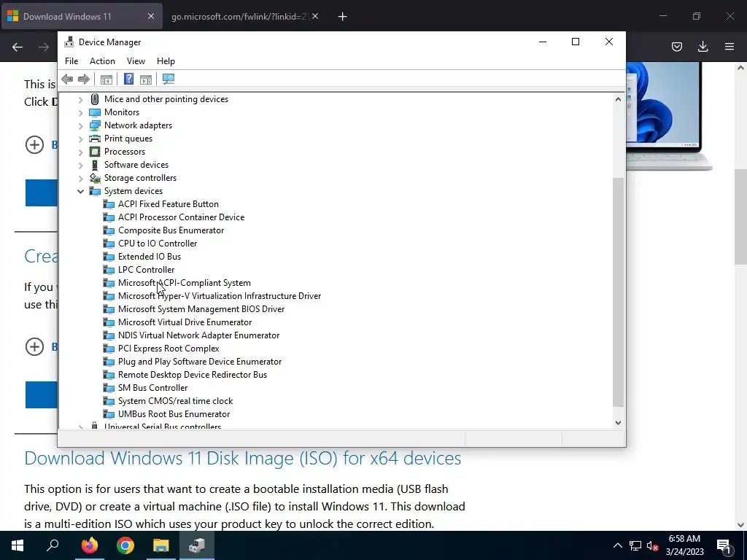Close the go.microsoft.com tab
747x560 pixels.
click(x=315, y=16)
